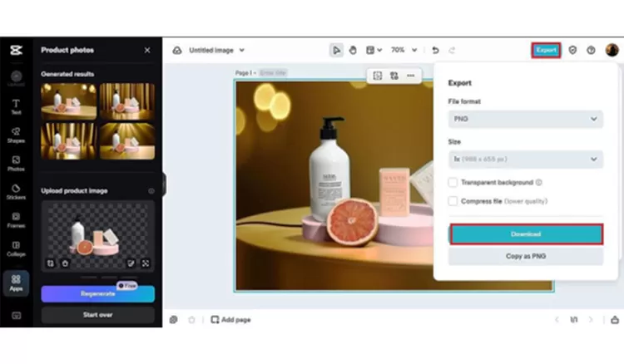The height and width of the screenshot is (364, 624).
Task: Click the replace icon on uploaded product image
Action: (x=51, y=263)
